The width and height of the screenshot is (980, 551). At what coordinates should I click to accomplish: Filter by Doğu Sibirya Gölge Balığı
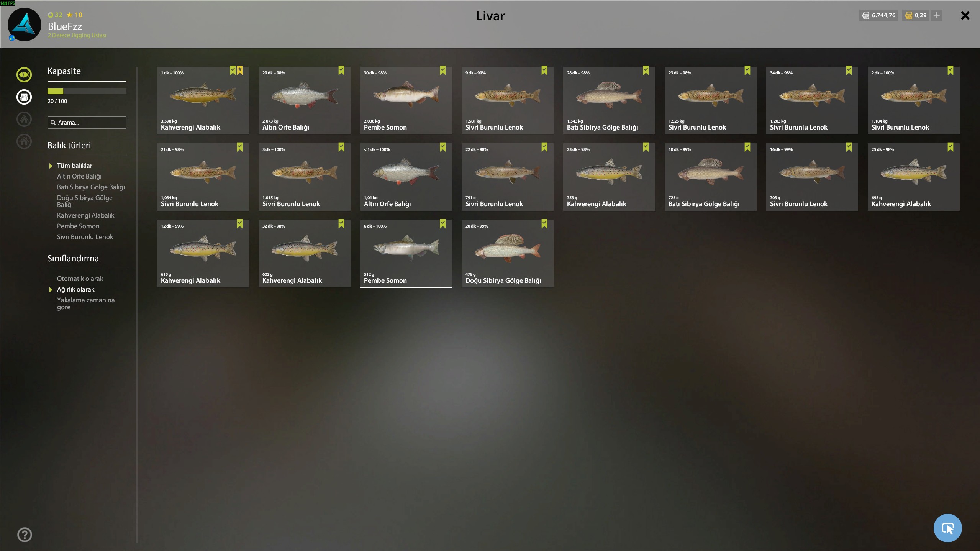pos(85,201)
